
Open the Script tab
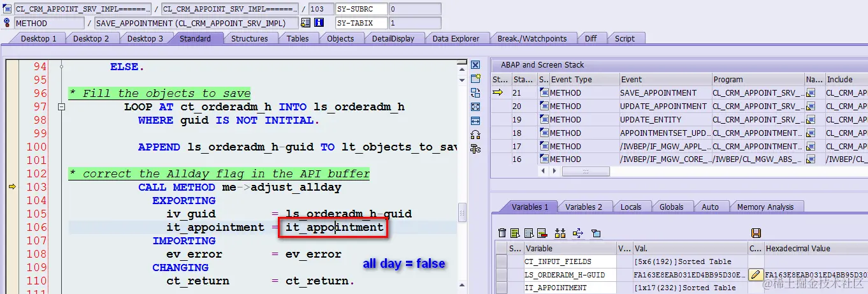coord(625,38)
